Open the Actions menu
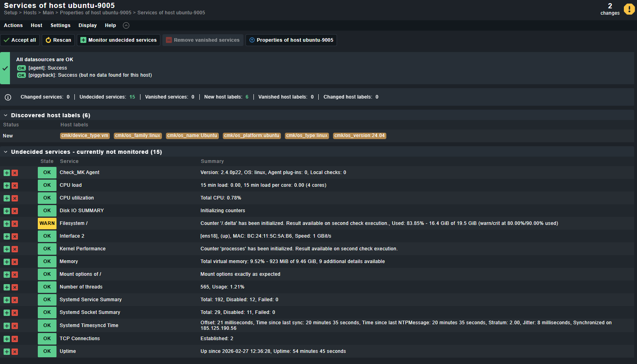Viewport: 637px width, 364px height. (x=13, y=25)
